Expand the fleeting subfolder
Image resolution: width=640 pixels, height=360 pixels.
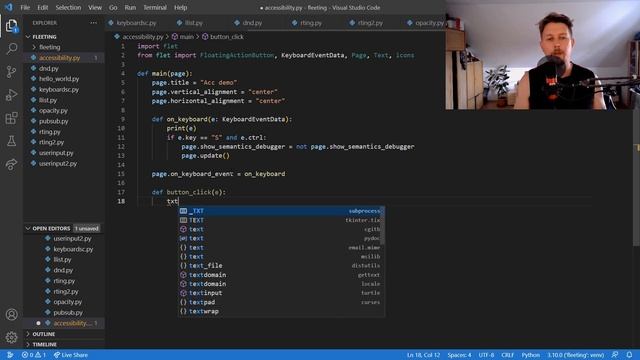coord(63,47)
